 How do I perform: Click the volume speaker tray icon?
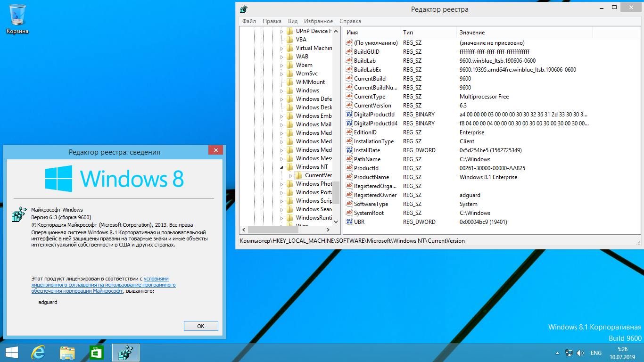(x=580, y=353)
